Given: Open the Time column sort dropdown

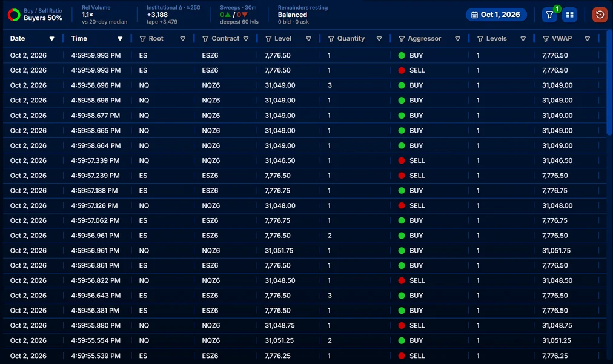Looking at the screenshot, I should click(120, 39).
